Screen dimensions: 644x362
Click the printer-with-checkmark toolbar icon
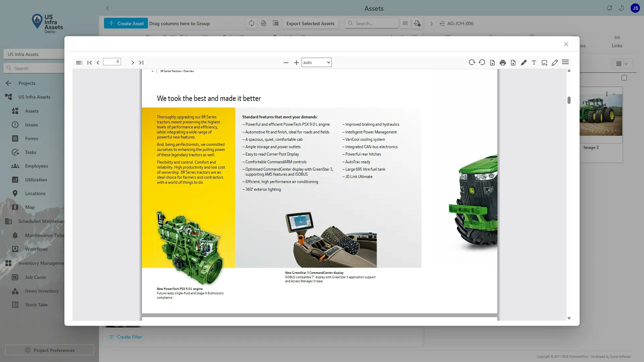point(417,23)
